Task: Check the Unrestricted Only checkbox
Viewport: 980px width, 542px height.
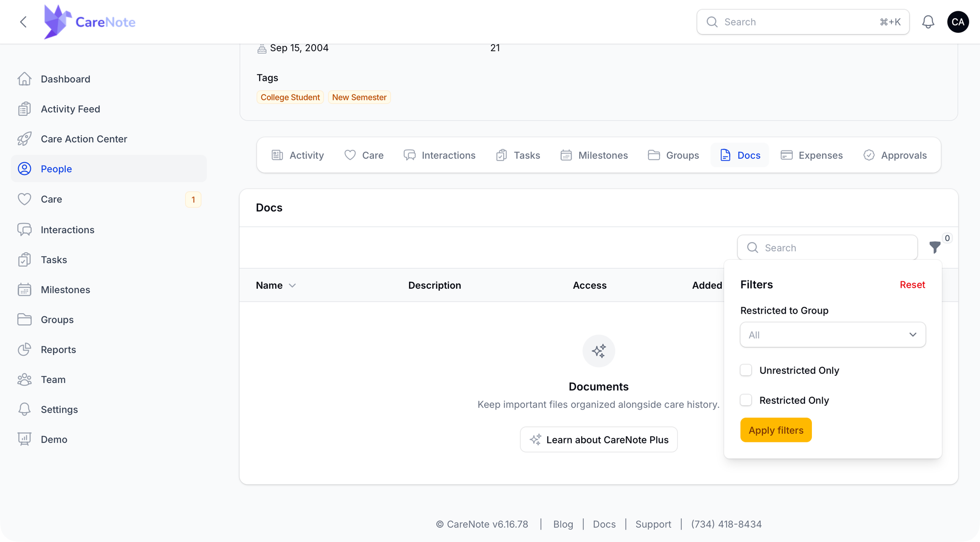Action: [746, 370]
